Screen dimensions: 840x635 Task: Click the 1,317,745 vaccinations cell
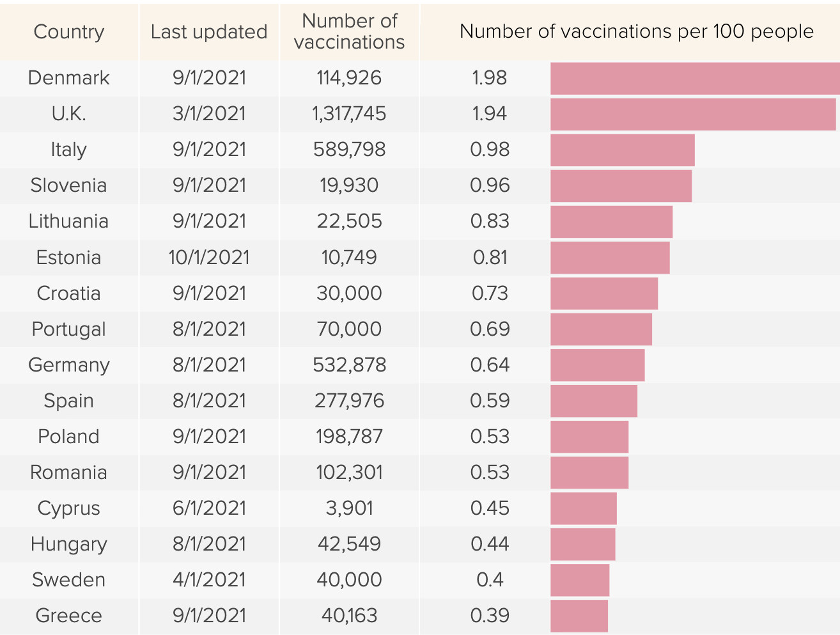click(x=350, y=114)
